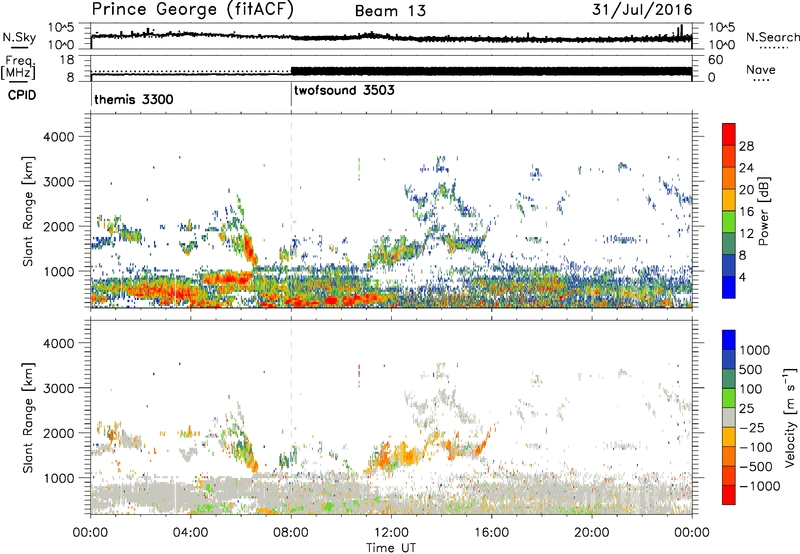This screenshot has width=800, height=554.
Task: Click the '2000' range tick of the power panel
Action: click(59, 226)
